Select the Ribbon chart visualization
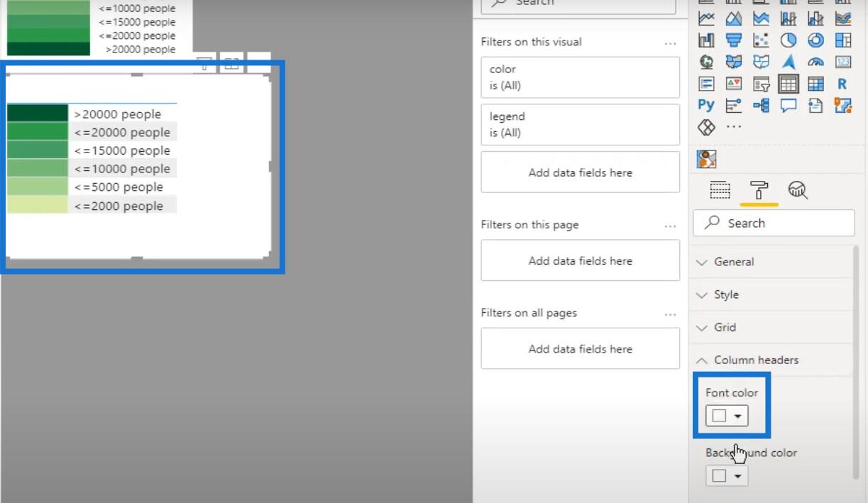The height and width of the screenshot is (503, 868). 843,18
